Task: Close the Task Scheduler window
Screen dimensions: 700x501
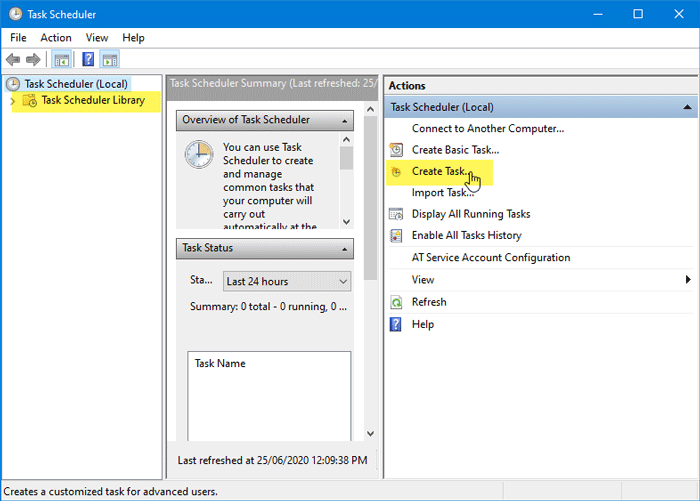Action: tap(679, 14)
